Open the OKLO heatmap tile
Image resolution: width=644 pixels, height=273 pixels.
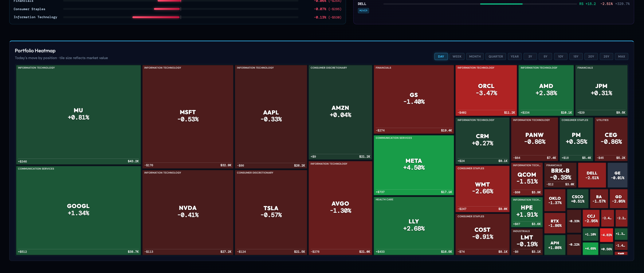[555, 200]
